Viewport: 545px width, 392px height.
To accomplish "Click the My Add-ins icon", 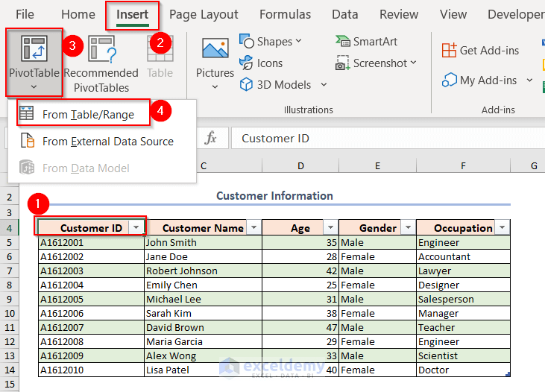I will pyautogui.click(x=449, y=80).
